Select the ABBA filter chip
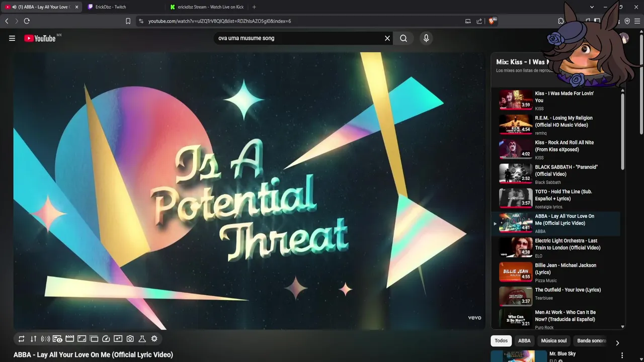 [524, 341]
